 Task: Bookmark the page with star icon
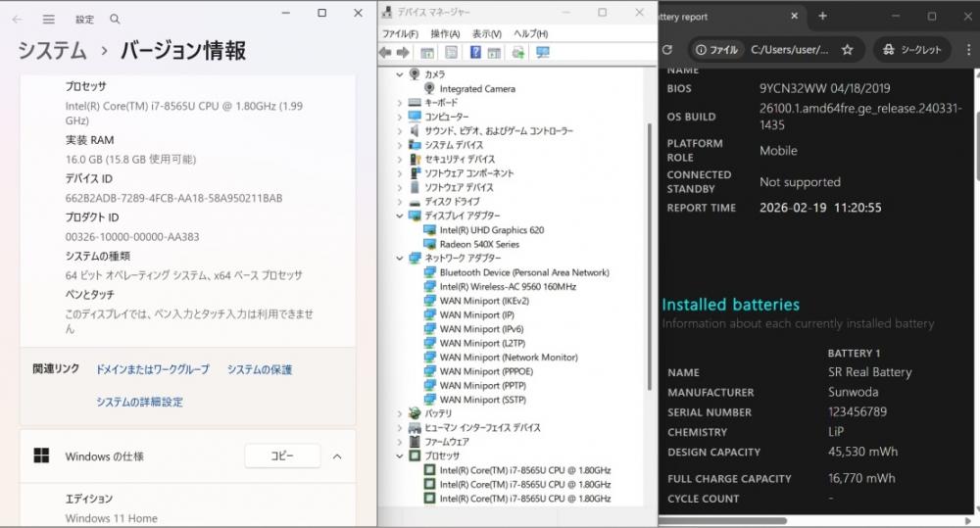click(x=847, y=49)
